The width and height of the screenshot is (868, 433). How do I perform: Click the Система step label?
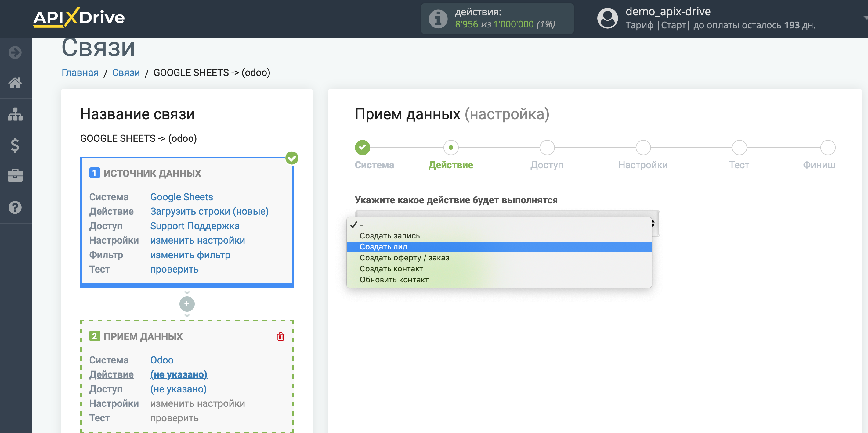pos(374,165)
